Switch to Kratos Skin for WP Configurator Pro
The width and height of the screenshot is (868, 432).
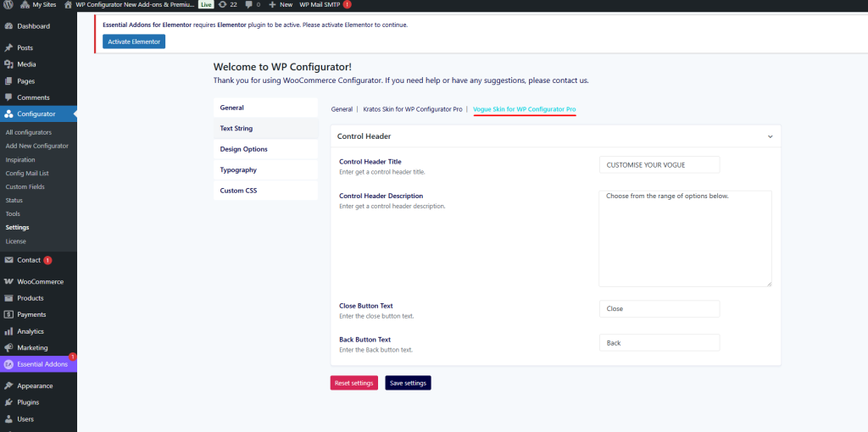click(413, 109)
